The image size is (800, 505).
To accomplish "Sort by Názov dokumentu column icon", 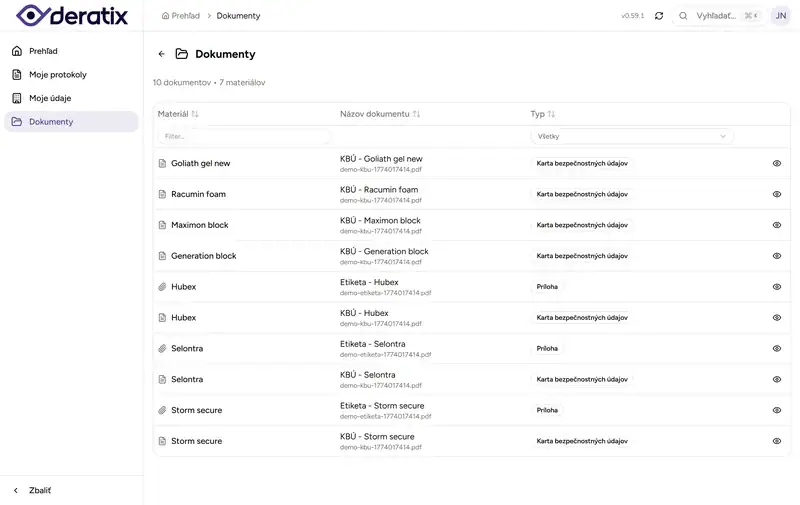I will click(x=416, y=114).
